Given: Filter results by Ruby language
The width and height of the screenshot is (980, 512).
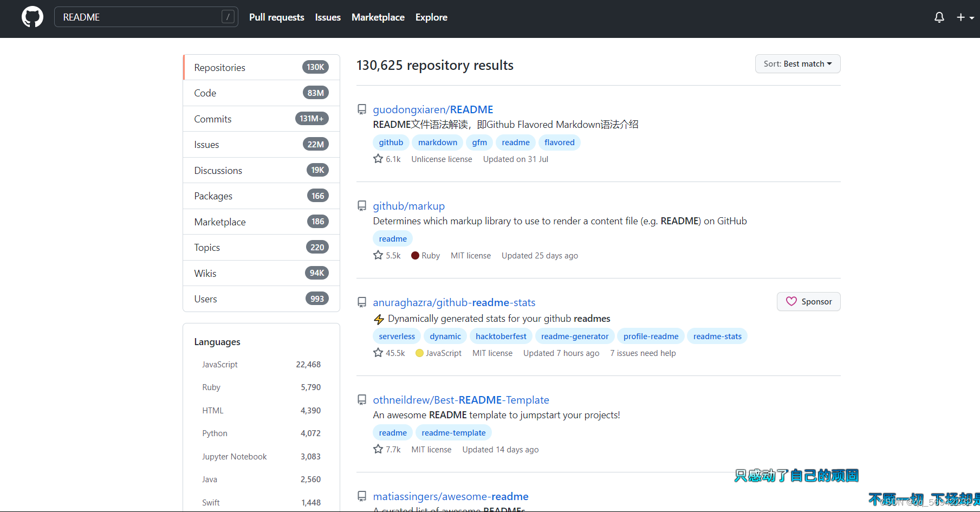Looking at the screenshot, I should [262, 387].
